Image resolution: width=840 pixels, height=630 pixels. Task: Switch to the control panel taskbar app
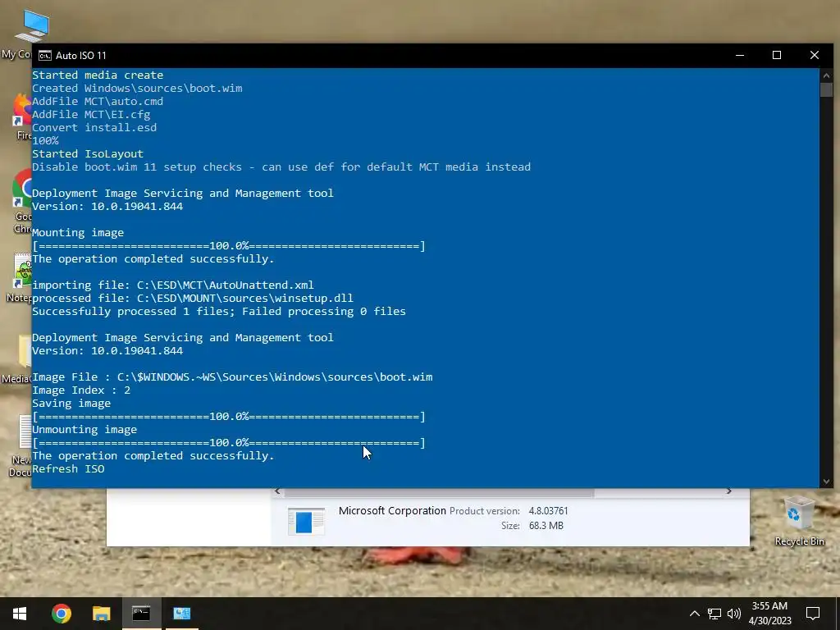click(x=181, y=614)
